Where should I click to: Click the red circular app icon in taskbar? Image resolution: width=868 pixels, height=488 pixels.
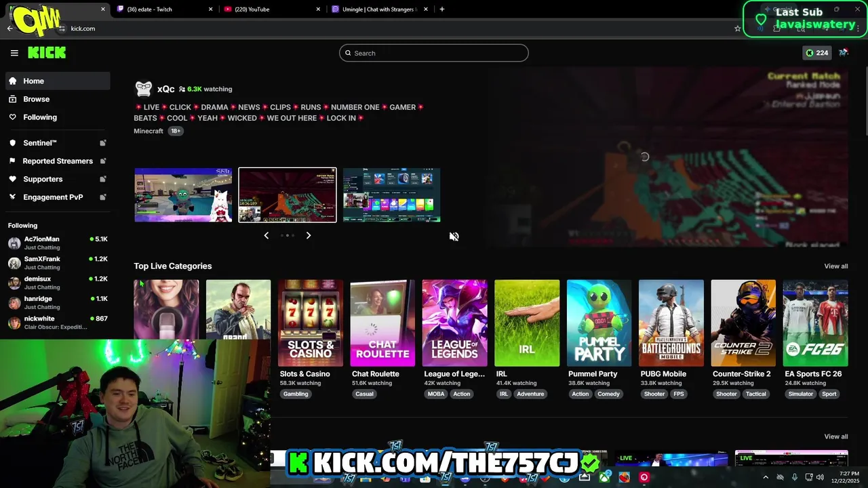644,477
